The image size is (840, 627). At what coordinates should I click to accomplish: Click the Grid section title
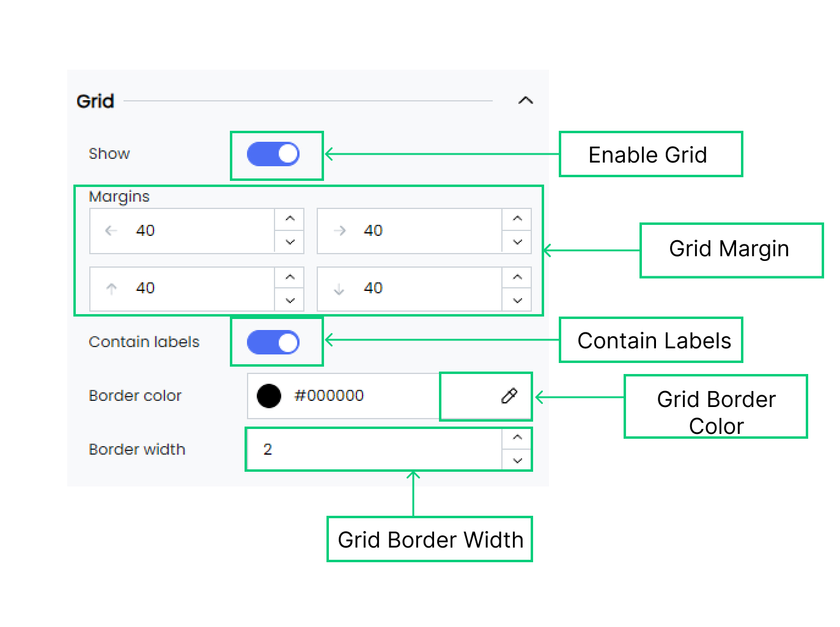point(95,101)
